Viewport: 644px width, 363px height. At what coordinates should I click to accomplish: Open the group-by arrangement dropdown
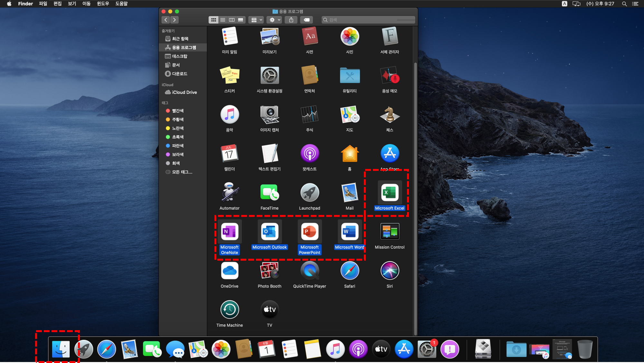(256, 20)
